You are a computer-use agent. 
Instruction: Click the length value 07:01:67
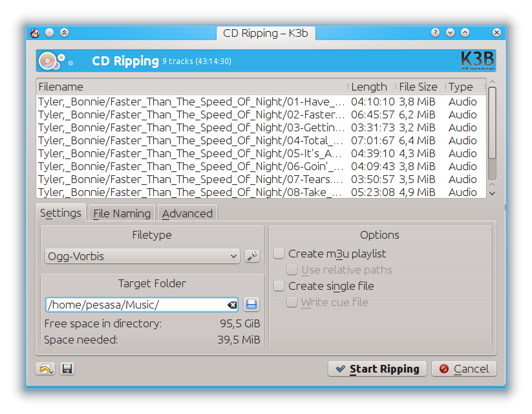coord(373,140)
